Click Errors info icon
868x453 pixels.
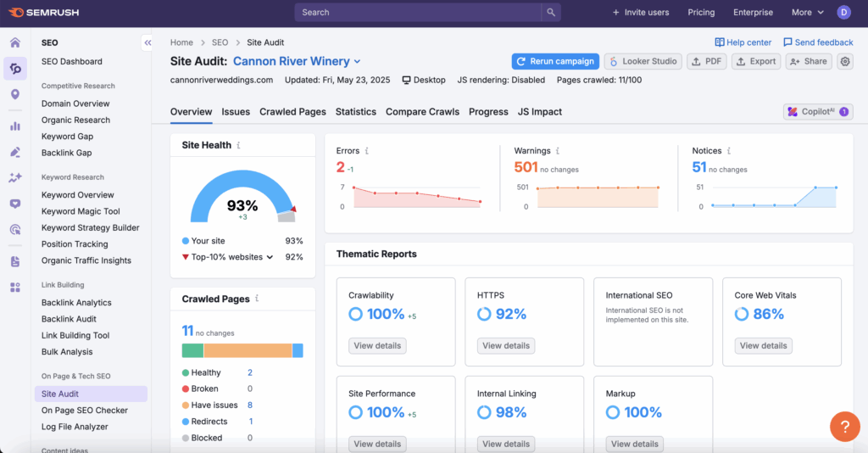pyautogui.click(x=366, y=151)
